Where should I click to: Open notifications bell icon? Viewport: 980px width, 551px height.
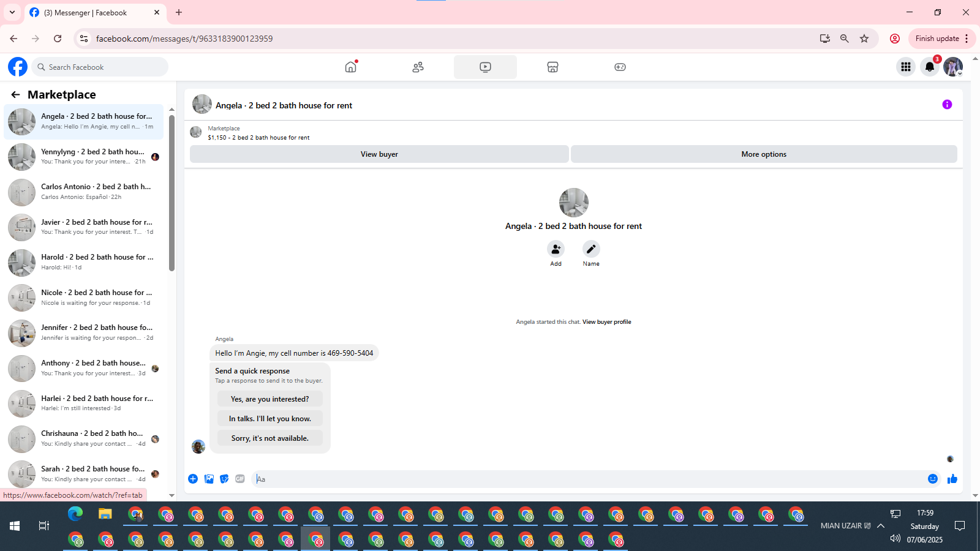929,67
